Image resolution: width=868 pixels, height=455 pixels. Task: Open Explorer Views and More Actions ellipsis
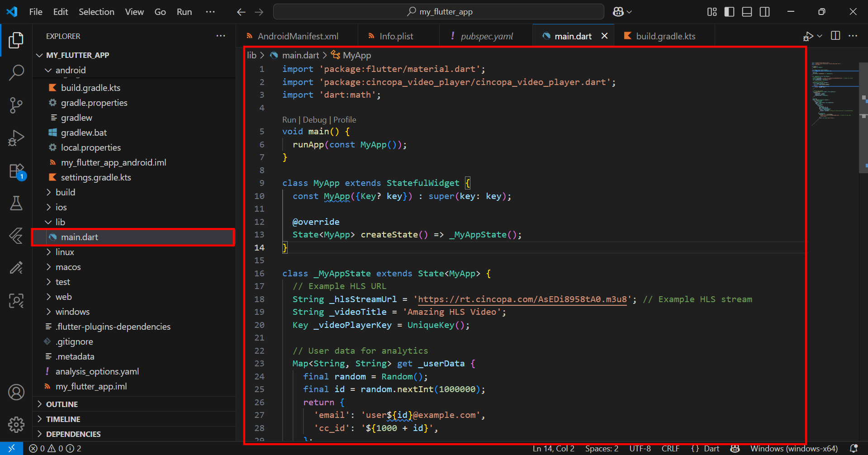point(221,36)
